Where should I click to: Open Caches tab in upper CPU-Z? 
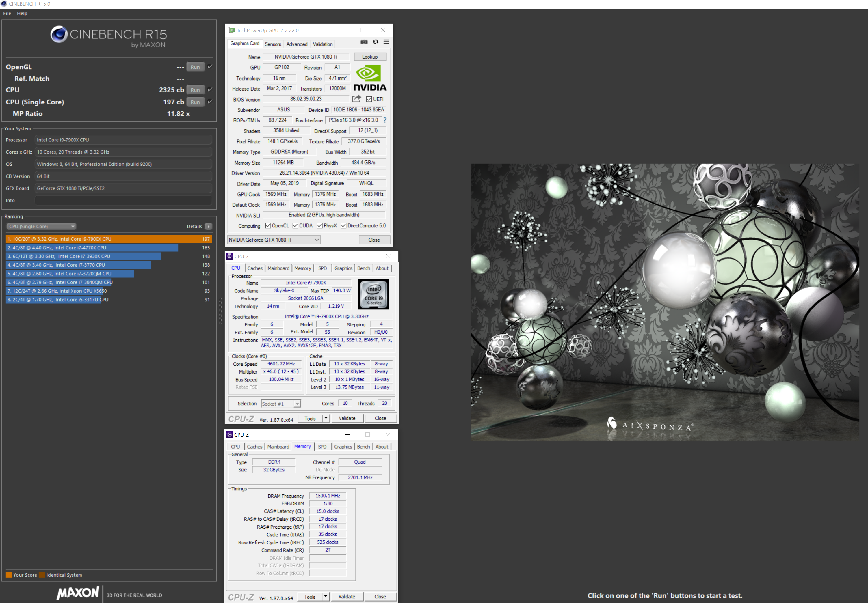255,268
